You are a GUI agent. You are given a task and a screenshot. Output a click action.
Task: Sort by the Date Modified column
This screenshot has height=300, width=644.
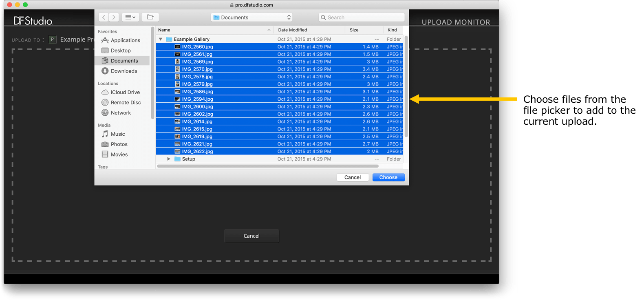[x=293, y=30]
